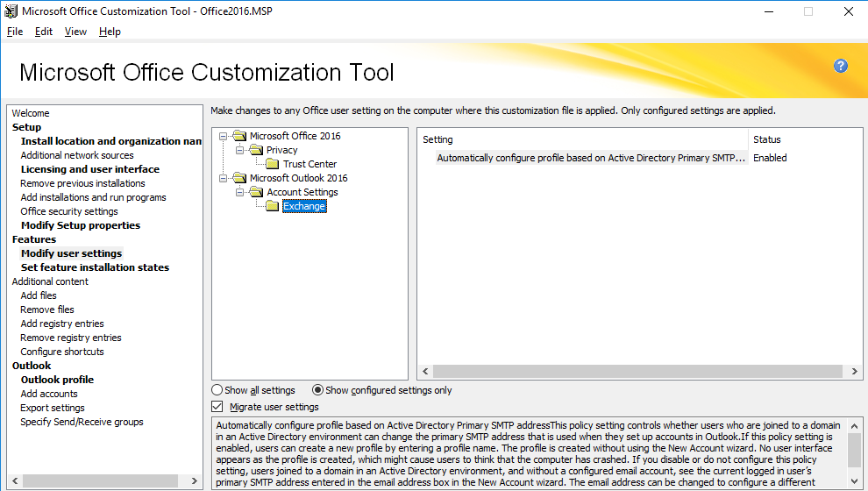Screen dimensions: 868x491
Task: Select Show configured settings only option
Action: tap(317, 390)
